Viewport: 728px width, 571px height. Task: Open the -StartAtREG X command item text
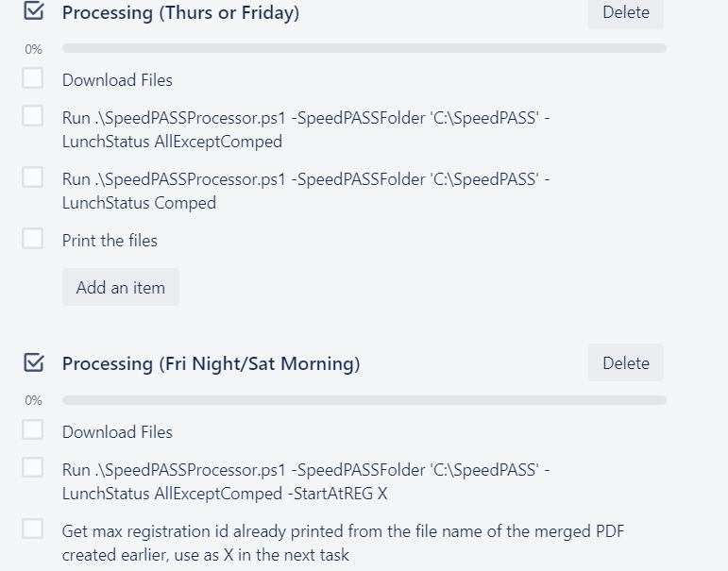pyautogui.click(x=305, y=481)
